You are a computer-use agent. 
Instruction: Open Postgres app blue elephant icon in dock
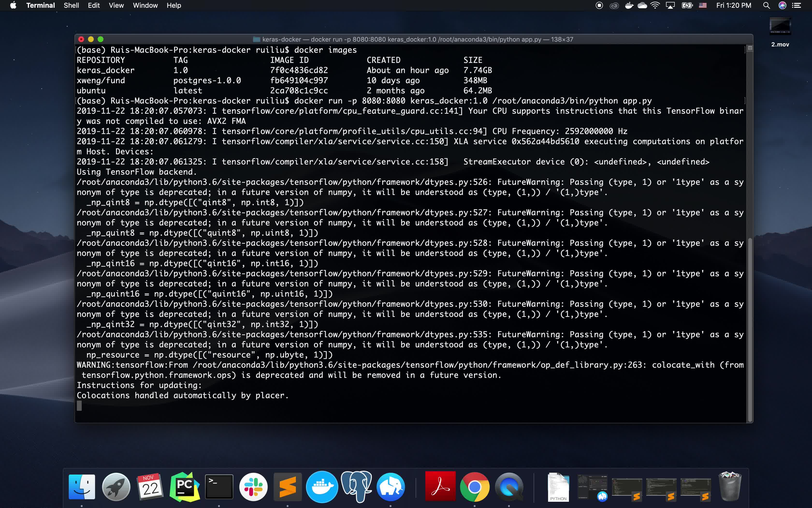click(391, 487)
